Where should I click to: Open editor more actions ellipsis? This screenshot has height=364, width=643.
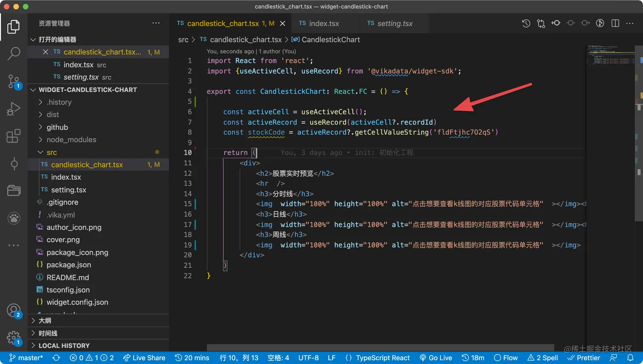630,23
